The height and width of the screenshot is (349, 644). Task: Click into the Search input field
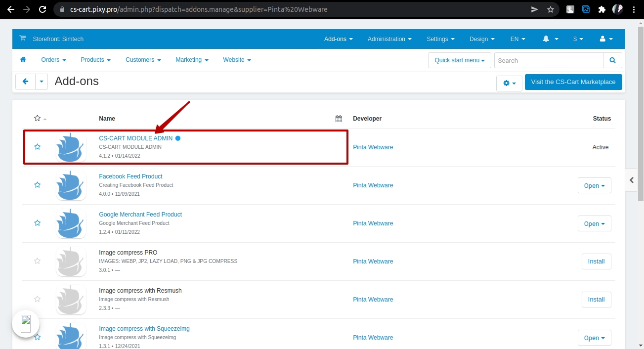tap(548, 60)
